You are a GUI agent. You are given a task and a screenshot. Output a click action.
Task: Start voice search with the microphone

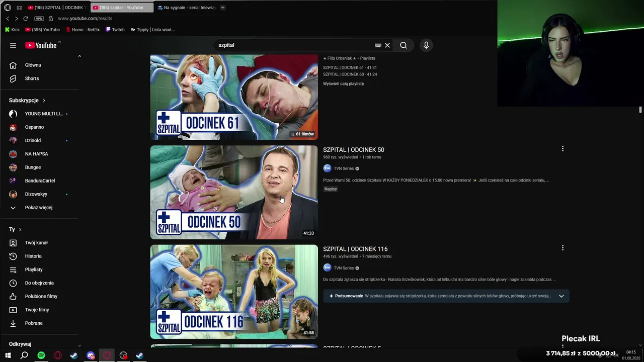[x=426, y=45]
